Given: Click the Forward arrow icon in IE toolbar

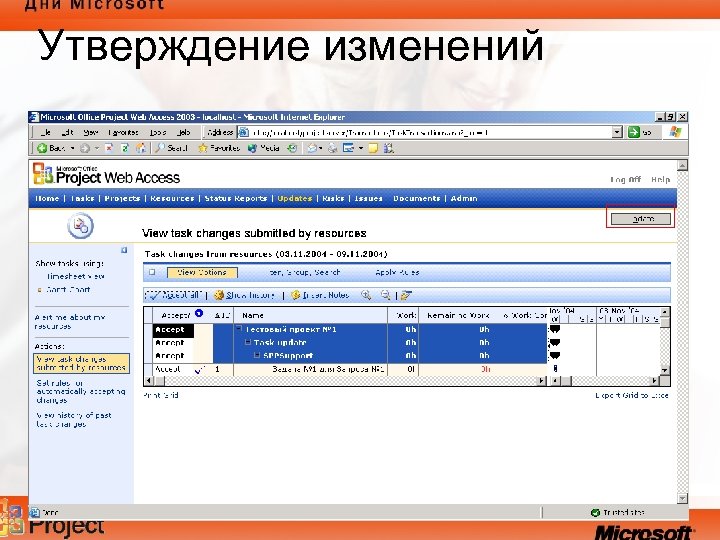Looking at the screenshot, I should (x=85, y=148).
